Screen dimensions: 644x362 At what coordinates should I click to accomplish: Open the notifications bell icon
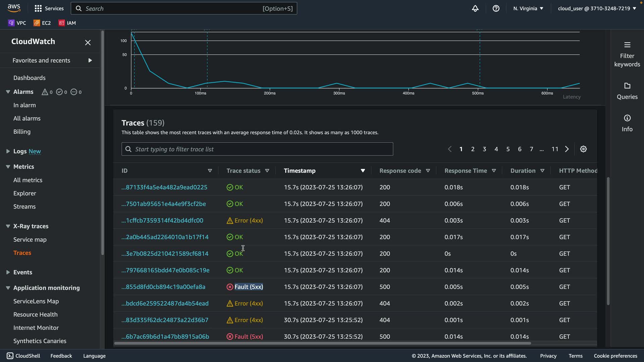point(475,8)
